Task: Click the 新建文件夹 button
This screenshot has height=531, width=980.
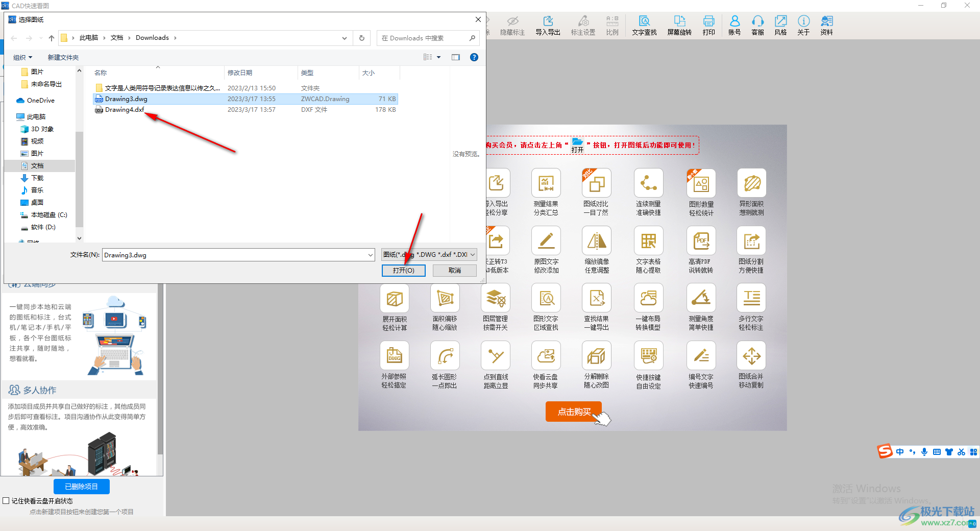Action: tap(63, 57)
